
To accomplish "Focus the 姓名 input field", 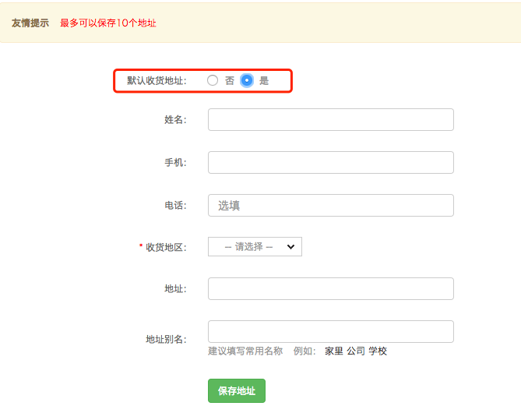I will tap(331, 119).
